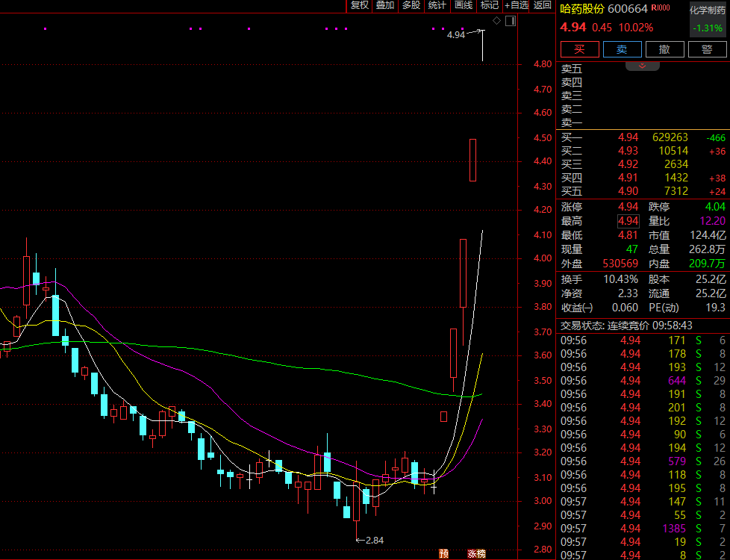This screenshot has height=560, width=730.
Task: Click the trade tick with volume 579
Action: tap(643, 461)
